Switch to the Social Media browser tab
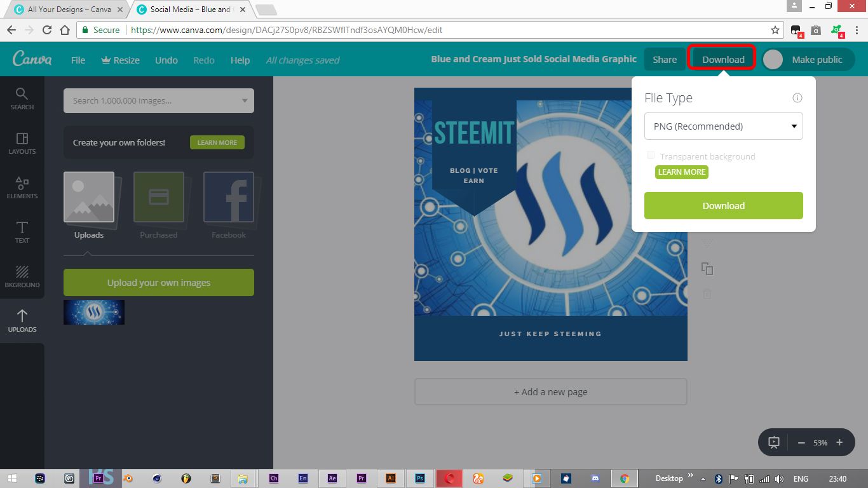Image resolution: width=868 pixels, height=488 pixels. (x=189, y=10)
